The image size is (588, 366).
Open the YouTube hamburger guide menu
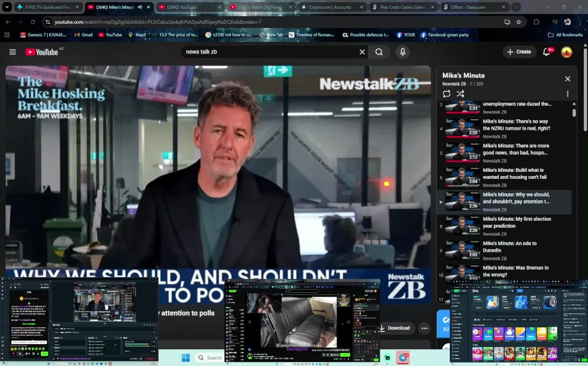(x=12, y=52)
